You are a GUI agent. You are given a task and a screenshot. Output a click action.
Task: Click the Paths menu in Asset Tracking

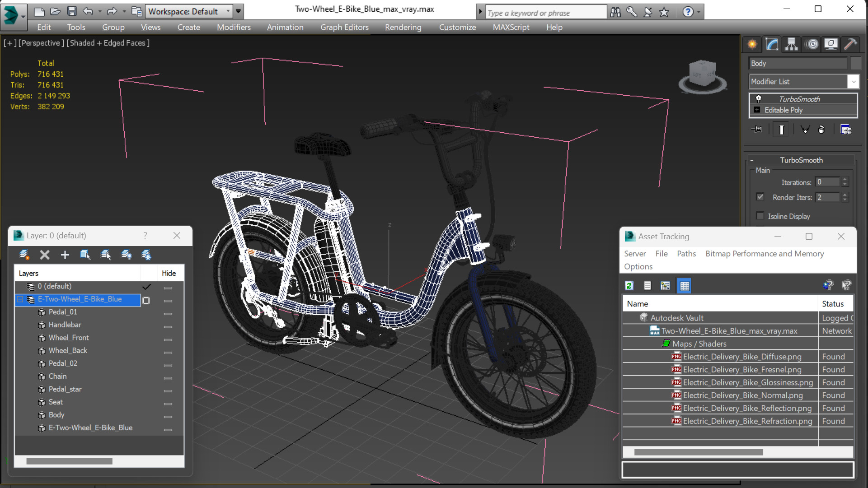(685, 253)
